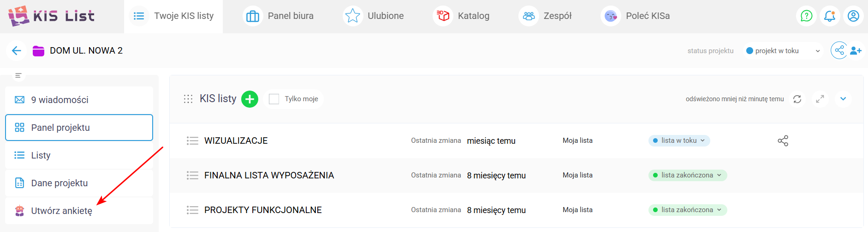Screen dimensions: 868x232
Task: Click the share project icon
Action: click(839, 50)
